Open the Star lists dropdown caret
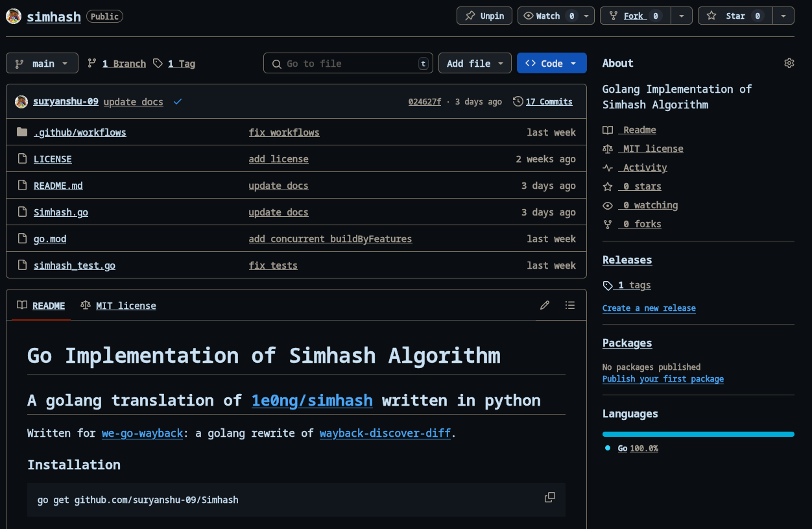 click(783, 16)
